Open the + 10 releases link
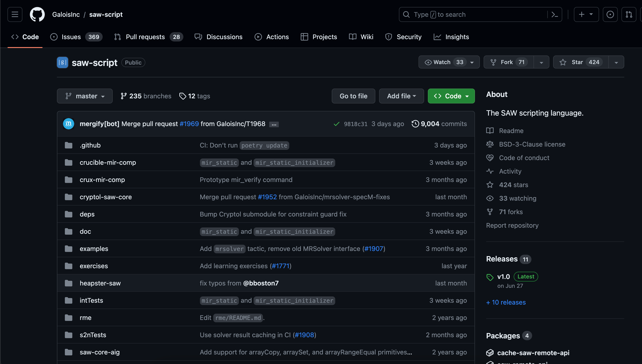This screenshot has width=642, height=364. coord(506,302)
